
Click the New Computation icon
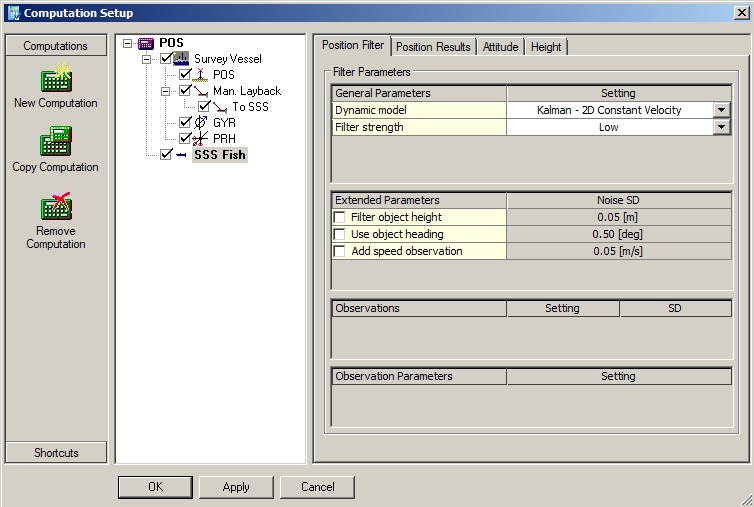[x=55, y=79]
